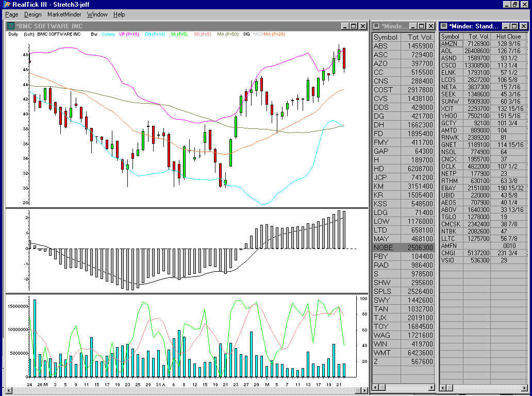Open the Help menu

[119, 14]
